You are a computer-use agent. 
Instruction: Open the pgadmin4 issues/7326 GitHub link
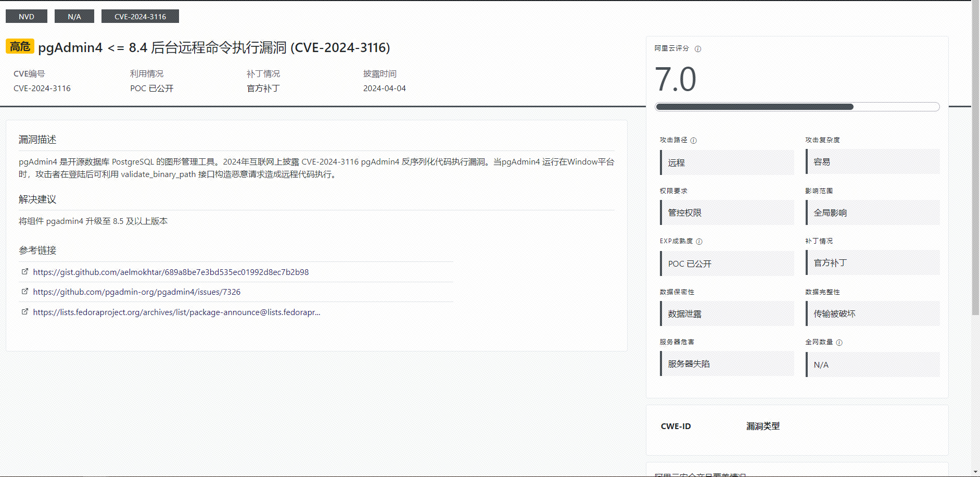coord(137,292)
